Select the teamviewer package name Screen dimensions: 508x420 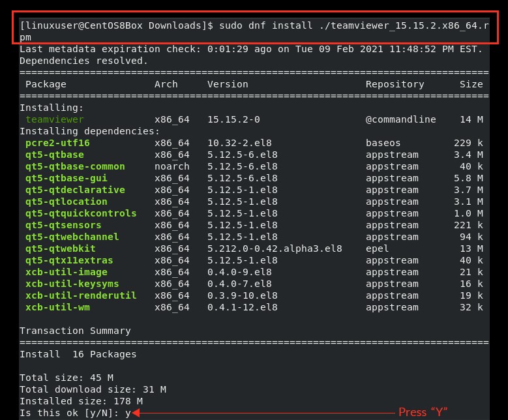[55, 119]
